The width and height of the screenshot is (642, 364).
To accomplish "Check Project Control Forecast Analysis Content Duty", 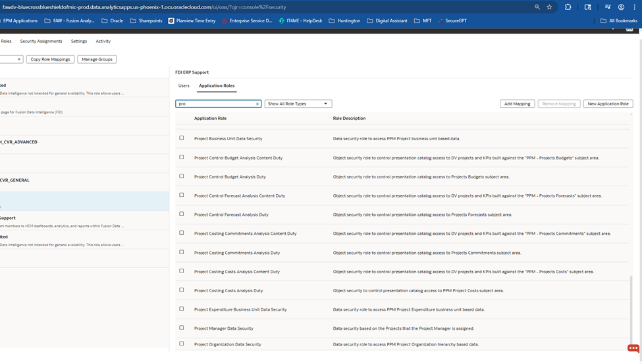I will click(182, 195).
